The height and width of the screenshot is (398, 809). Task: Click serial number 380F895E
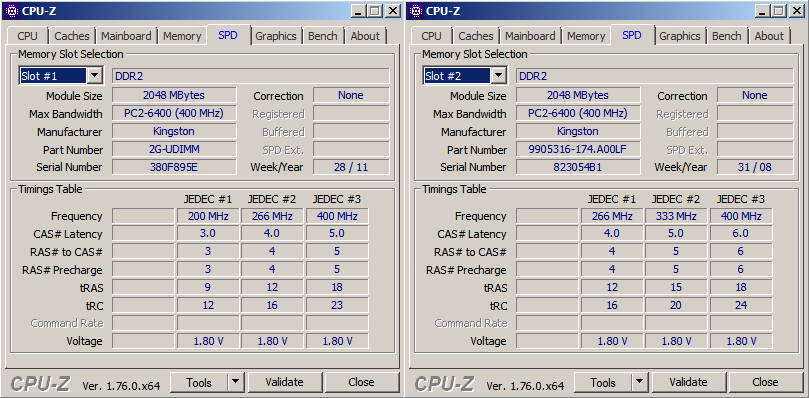pyautogui.click(x=174, y=167)
